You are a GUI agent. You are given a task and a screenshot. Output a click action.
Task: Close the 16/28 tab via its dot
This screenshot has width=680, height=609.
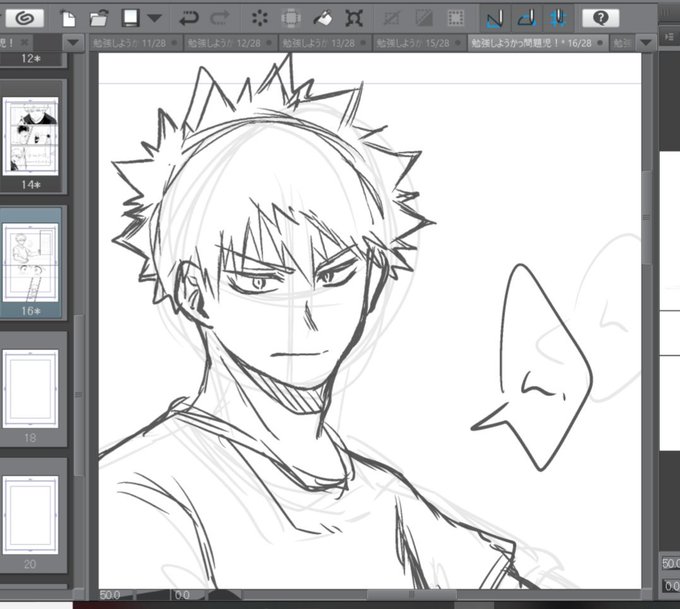(600, 43)
